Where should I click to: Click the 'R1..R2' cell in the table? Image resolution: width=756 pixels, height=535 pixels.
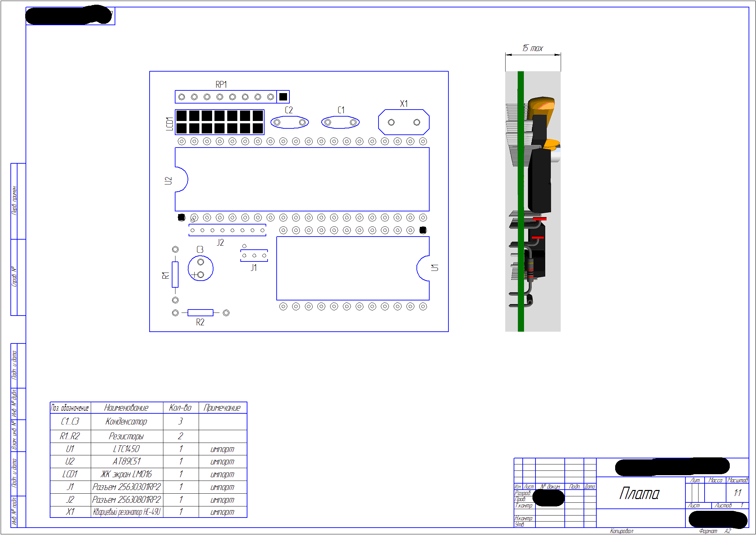click(70, 436)
